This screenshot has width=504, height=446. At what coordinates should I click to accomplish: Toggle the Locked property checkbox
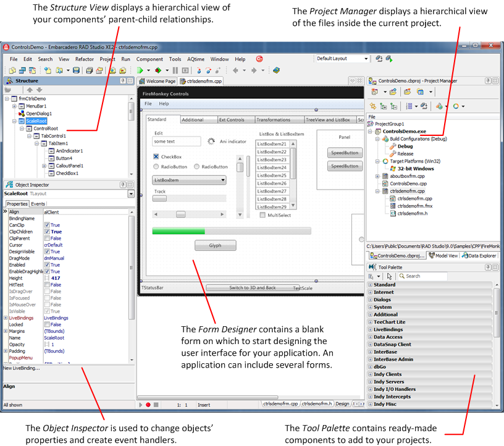tap(47, 324)
